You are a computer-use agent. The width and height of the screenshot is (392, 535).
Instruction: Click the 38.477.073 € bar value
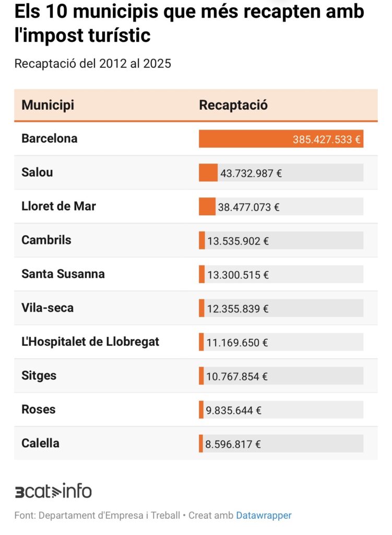[x=248, y=207]
